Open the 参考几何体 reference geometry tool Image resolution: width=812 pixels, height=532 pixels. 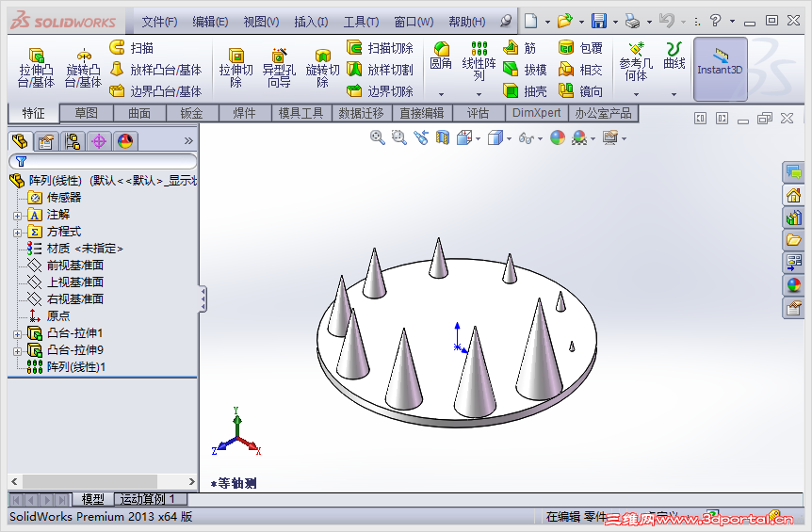point(636,62)
